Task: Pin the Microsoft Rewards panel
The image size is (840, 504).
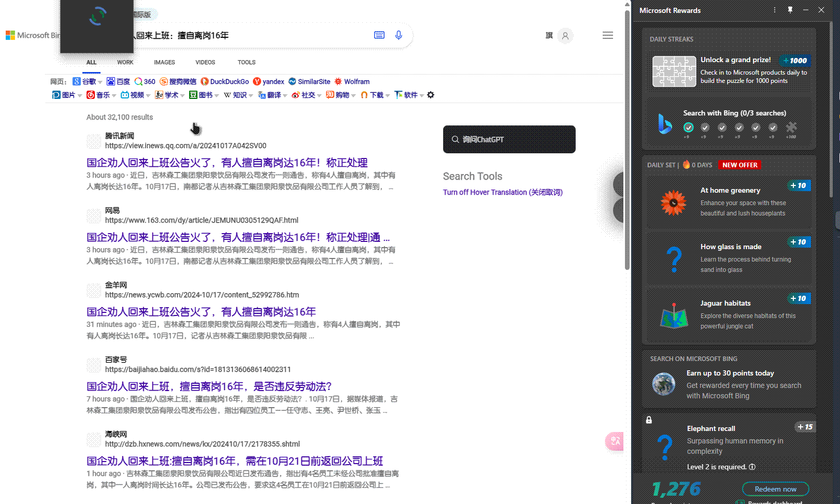Action: click(x=790, y=10)
